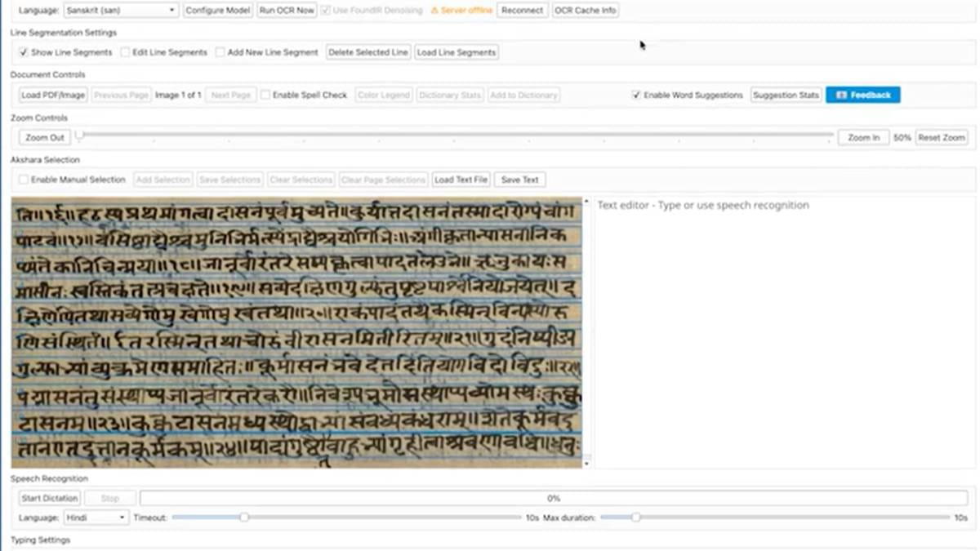The height and width of the screenshot is (551, 980).
Task: Click the Zoom In button
Action: coord(863,137)
